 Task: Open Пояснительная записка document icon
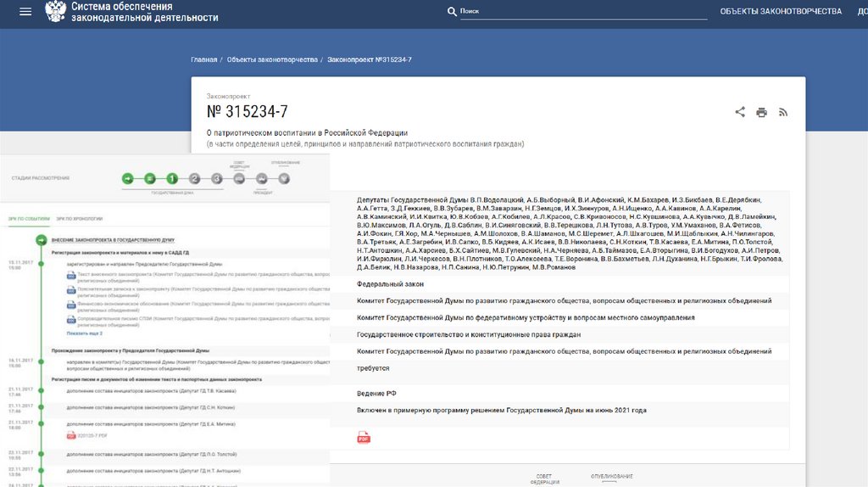pos(71,290)
